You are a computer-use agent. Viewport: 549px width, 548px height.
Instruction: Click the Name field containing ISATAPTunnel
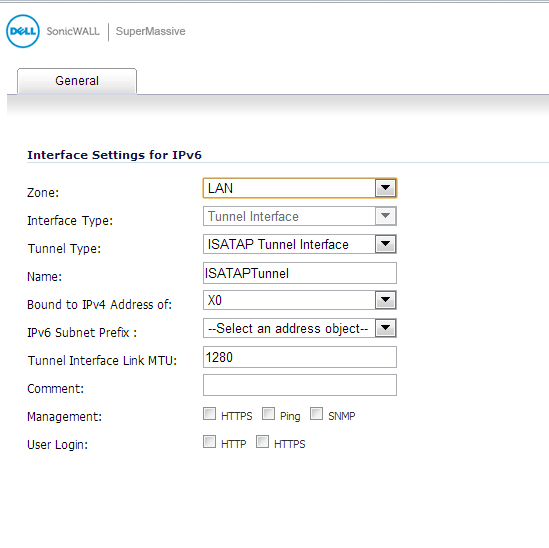[300, 273]
